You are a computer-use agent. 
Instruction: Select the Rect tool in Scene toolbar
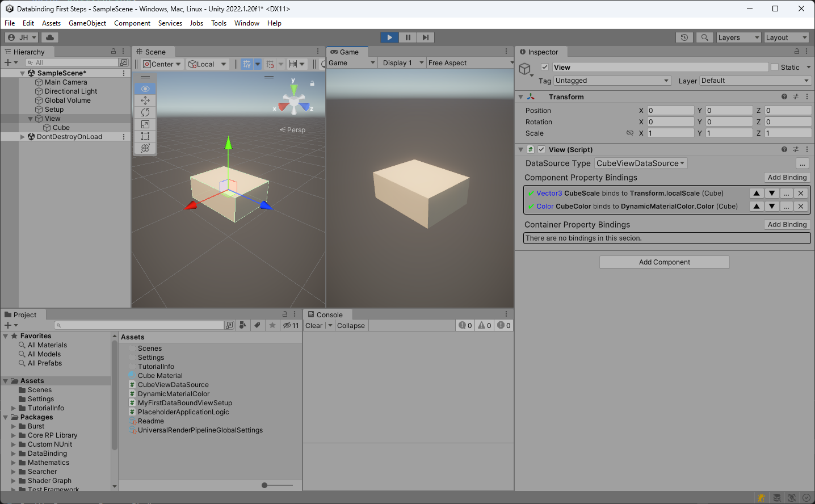point(145,136)
